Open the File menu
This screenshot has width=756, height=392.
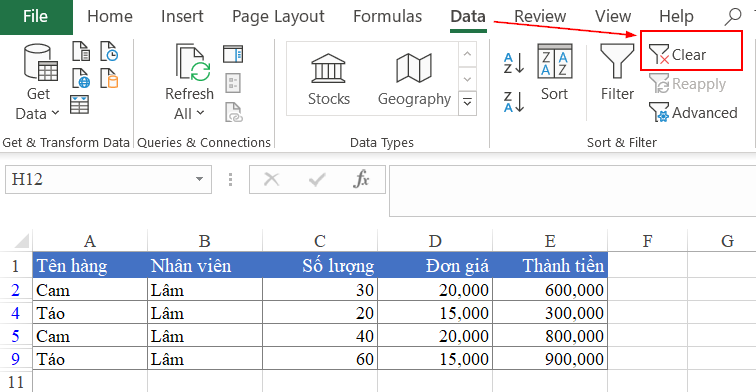(36, 17)
